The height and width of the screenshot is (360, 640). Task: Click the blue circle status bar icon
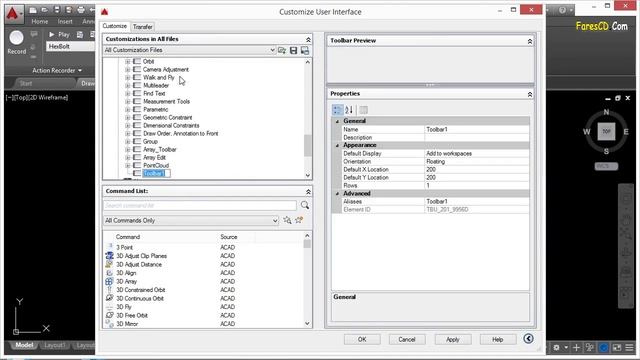click(604, 348)
